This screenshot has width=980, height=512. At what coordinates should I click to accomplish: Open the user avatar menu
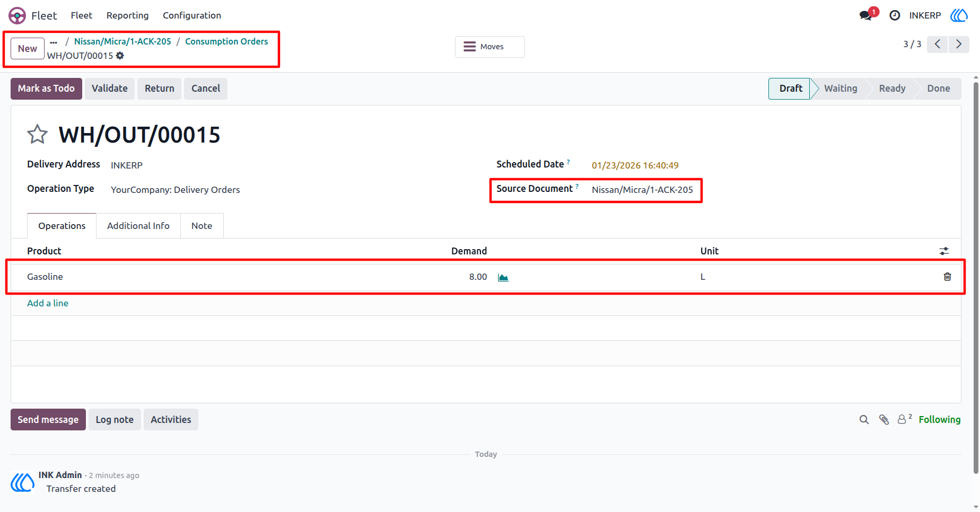coord(959,15)
